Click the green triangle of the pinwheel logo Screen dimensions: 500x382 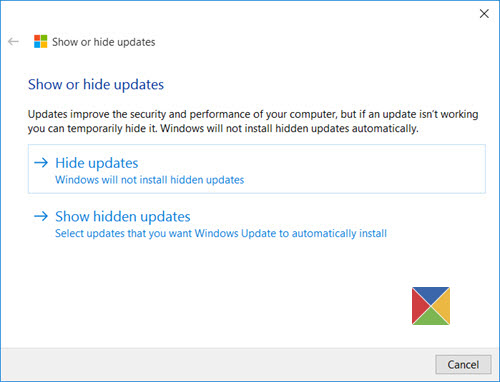(431, 317)
